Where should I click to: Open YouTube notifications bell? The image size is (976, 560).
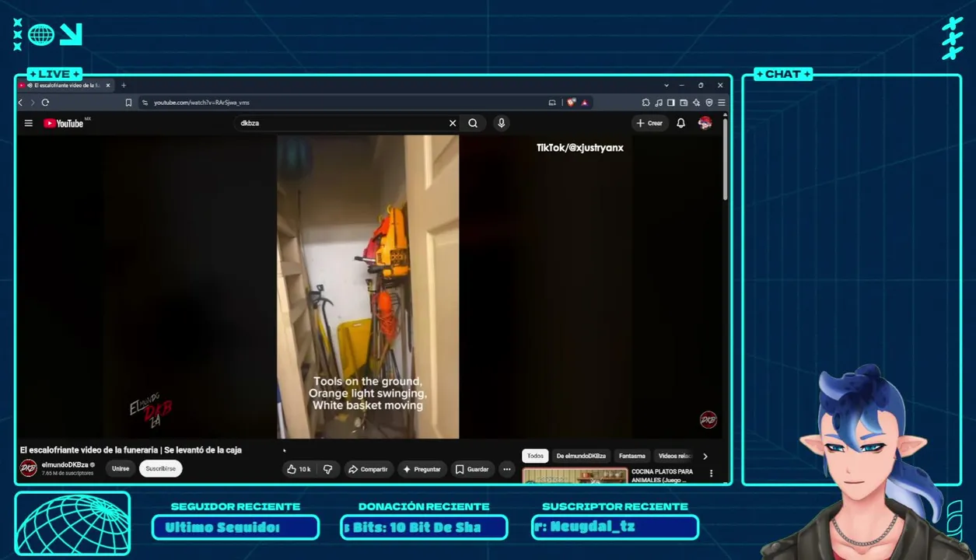click(x=680, y=123)
